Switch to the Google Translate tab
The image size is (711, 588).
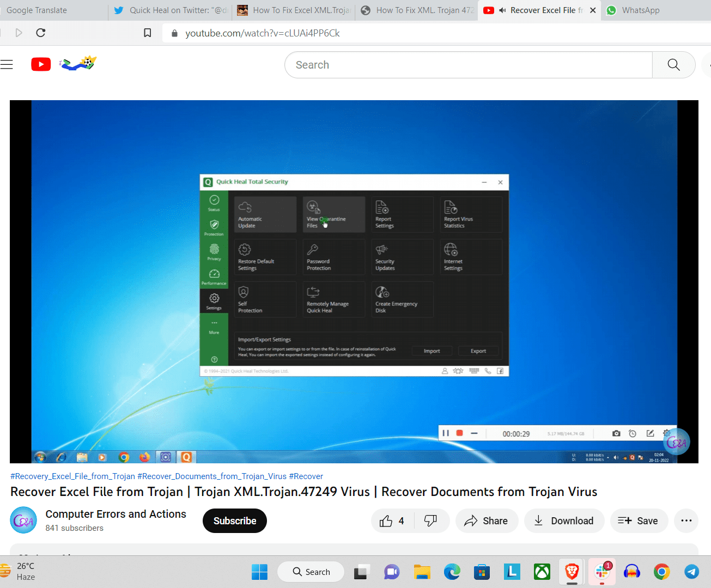click(x=37, y=10)
